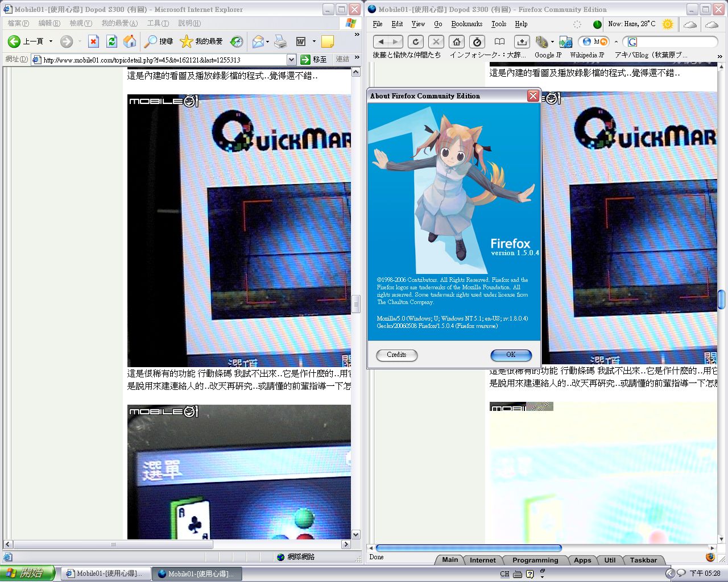Open the Wikipedia JP bookmark link

click(x=587, y=55)
